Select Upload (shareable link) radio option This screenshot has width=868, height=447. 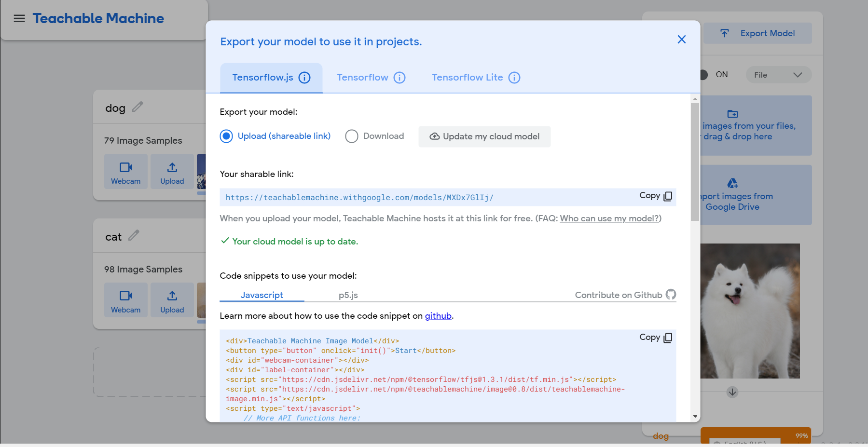click(226, 136)
